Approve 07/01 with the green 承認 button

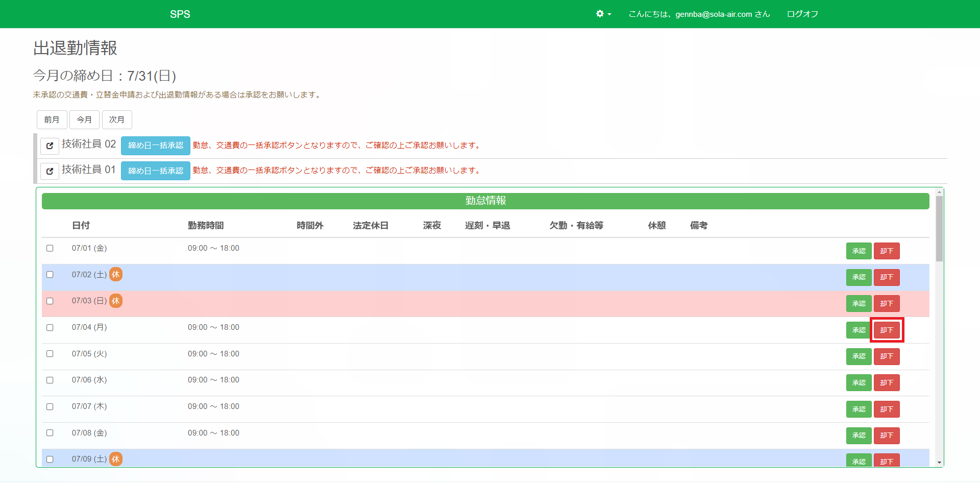[859, 251]
